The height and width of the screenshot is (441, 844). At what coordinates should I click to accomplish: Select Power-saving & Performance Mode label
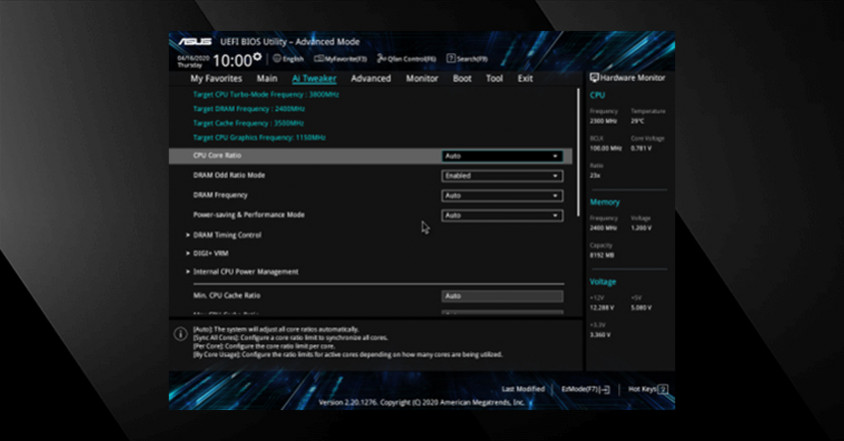[x=249, y=215]
